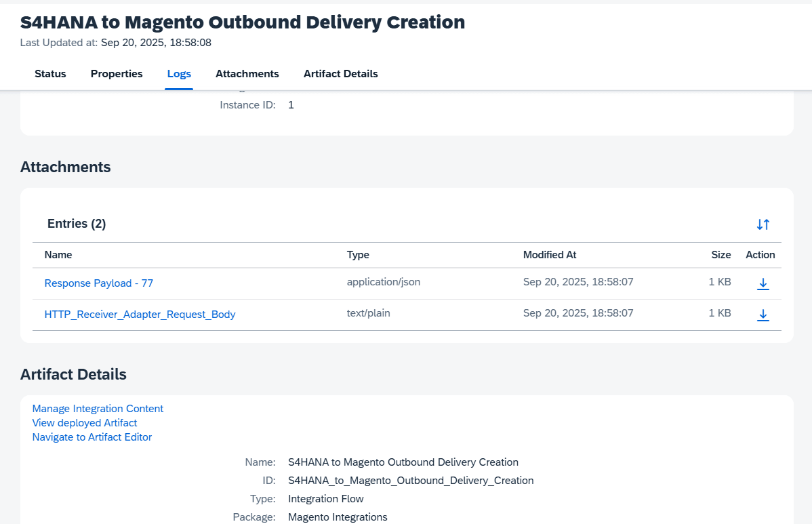Click the Manage Integration Content link
This screenshot has width=812, height=524.
coord(98,409)
